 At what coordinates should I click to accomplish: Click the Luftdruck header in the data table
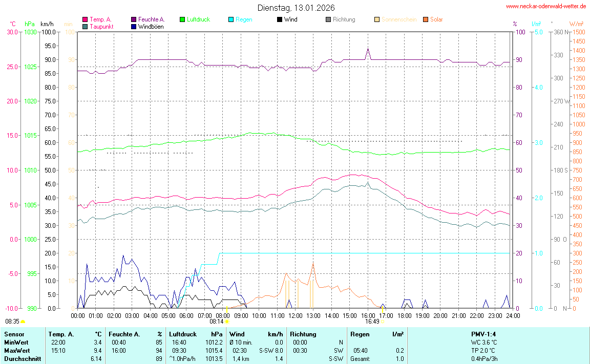182,334
